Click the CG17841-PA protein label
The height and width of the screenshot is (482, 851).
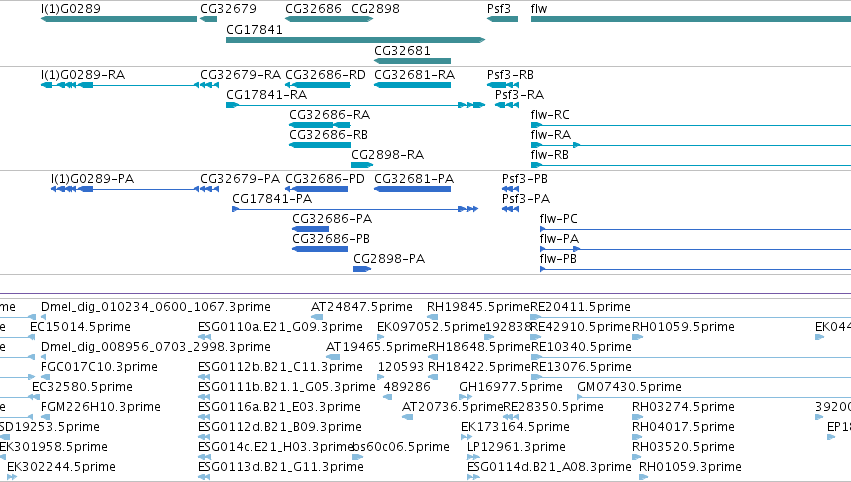[272, 199]
